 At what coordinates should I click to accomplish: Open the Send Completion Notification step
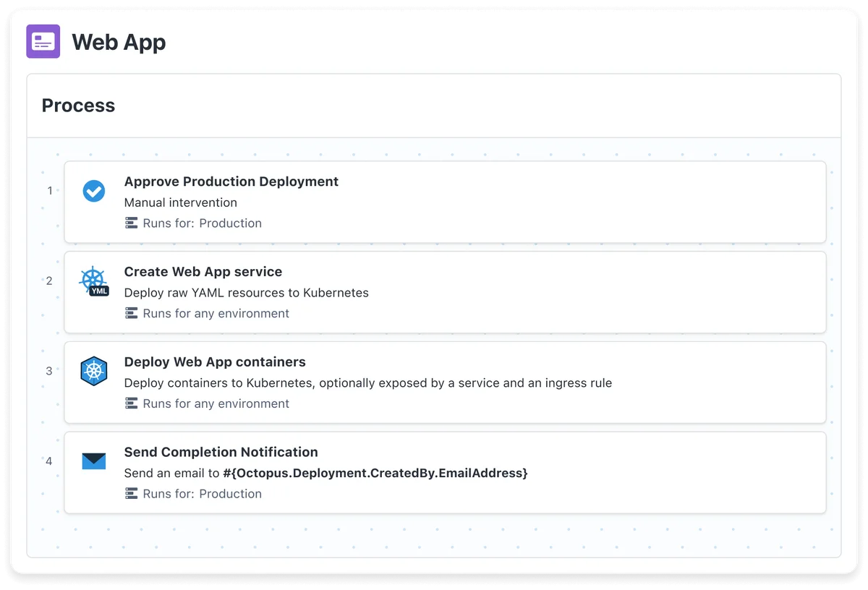click(x=445, y=473)
